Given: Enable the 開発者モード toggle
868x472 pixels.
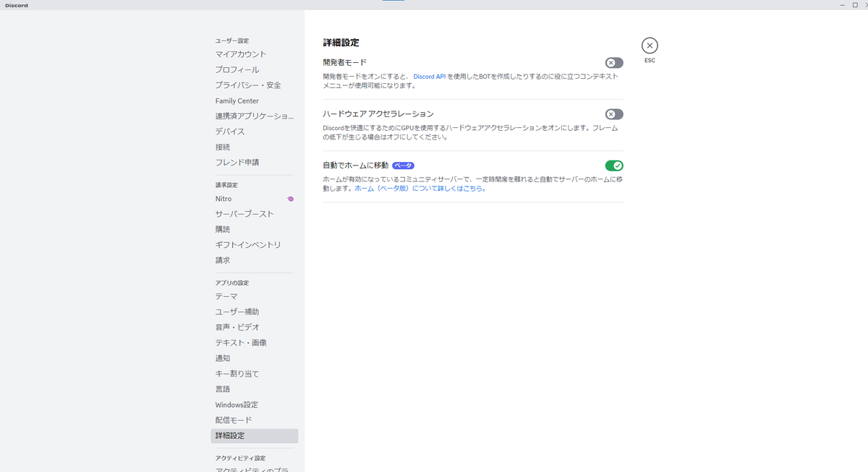Looking at the screenshot, I should tap(614, 63).
